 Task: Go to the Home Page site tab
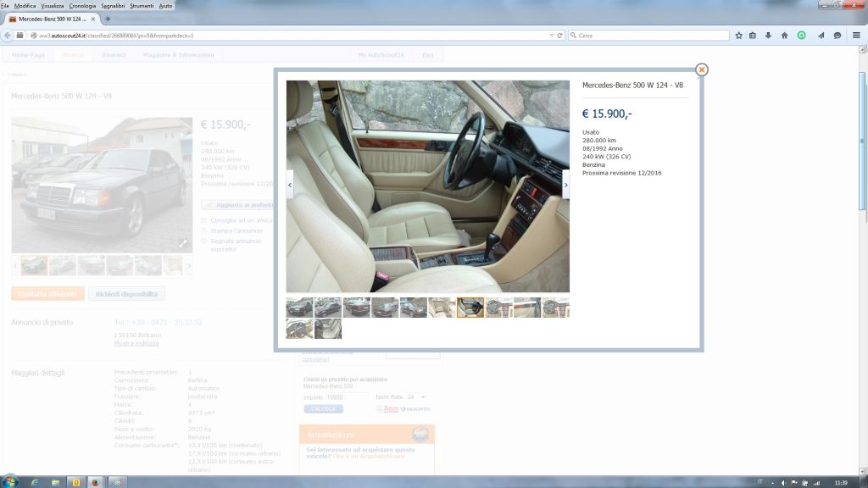28,55
